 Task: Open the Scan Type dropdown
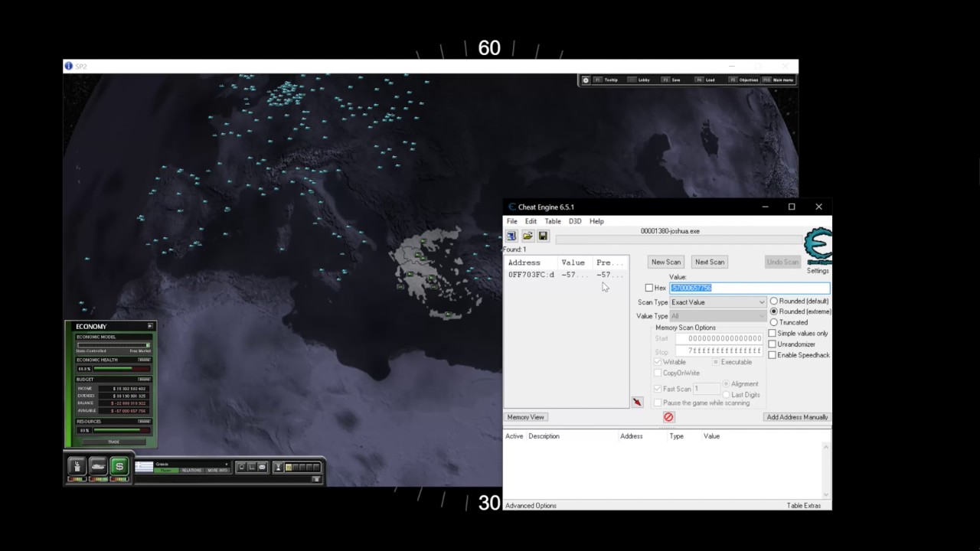tap(717, 302)
